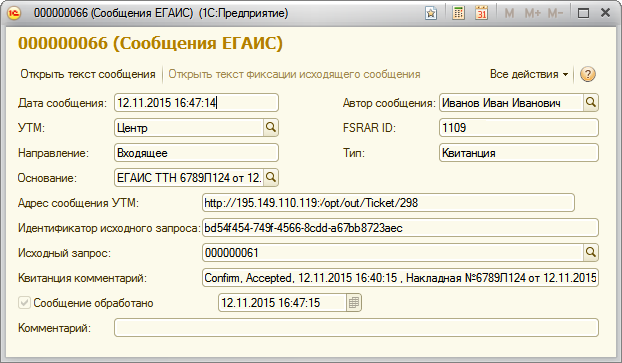Click the M memory button

click(x=509, y=13)
